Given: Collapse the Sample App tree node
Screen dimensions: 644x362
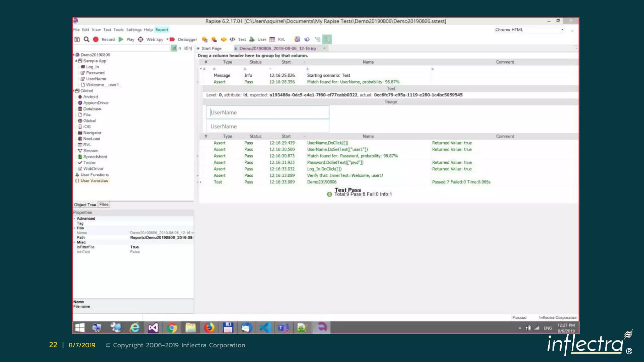Looking at the screenshot, I should coord(76,61).
